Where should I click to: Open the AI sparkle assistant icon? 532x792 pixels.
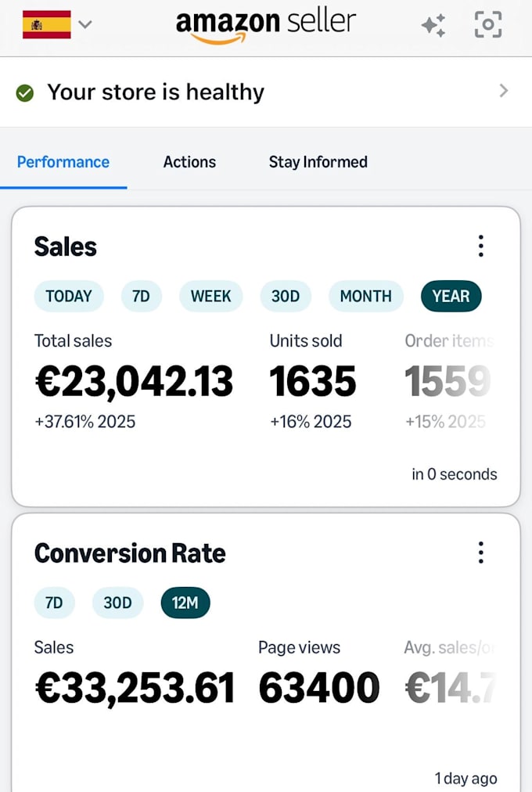click(x=433, y=25)
